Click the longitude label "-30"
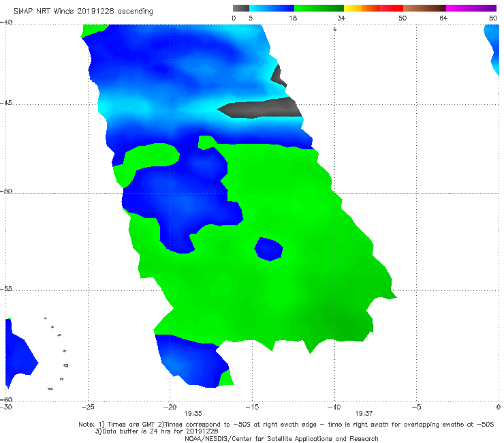The image size is (504, 443). 6,407
